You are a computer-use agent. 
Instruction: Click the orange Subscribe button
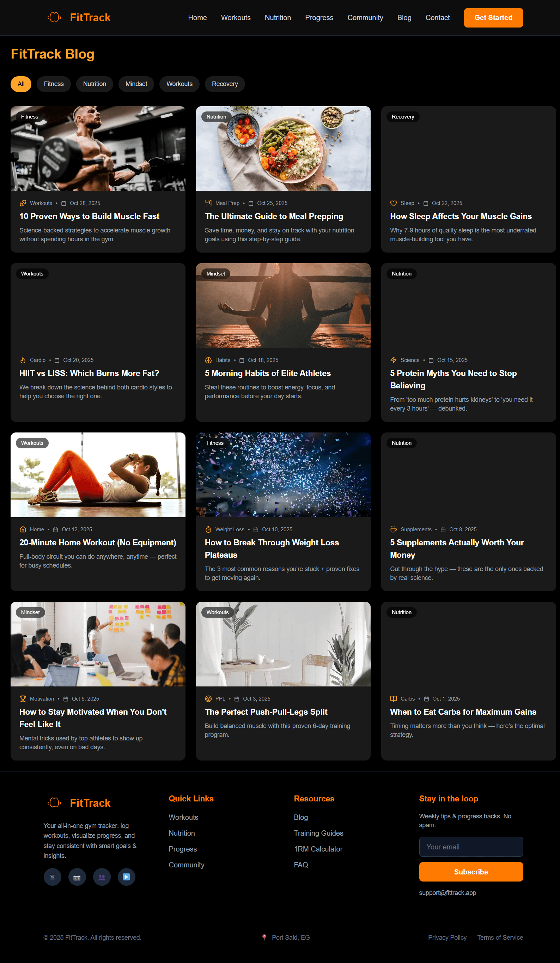point(471,872)
